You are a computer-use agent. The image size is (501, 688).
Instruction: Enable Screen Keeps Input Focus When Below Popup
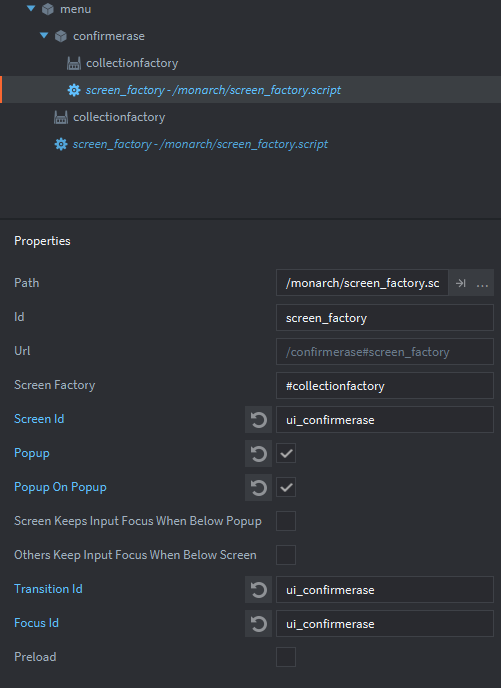286,521
